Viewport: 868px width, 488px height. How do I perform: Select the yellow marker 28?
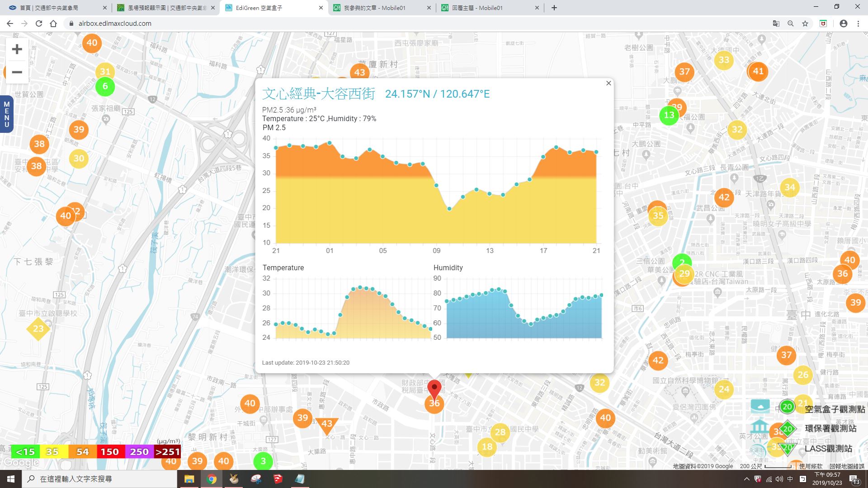[x=500, y=432]
